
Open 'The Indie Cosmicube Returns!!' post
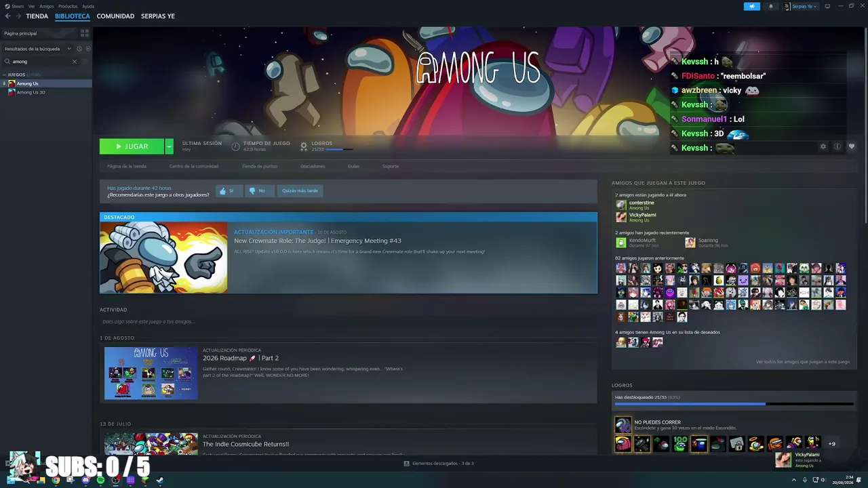pyautogui.click(x=245, y=445)
